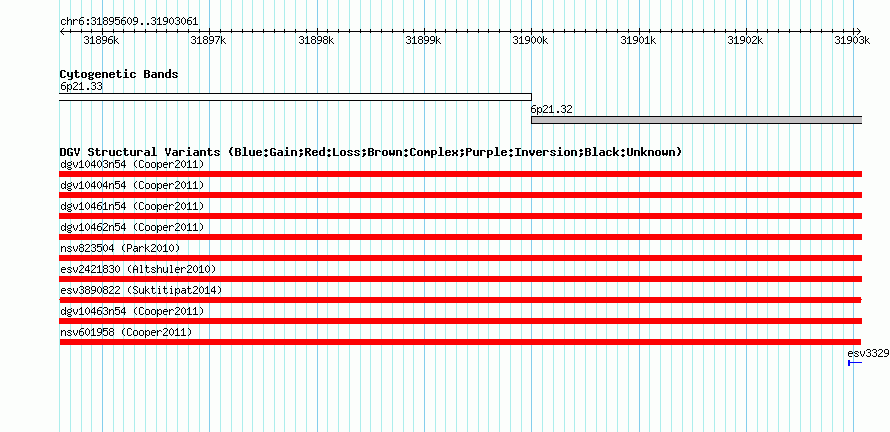The image size is (890, 432).
Task: Click the 31902k ruler tick label
Action: pos(746,40)
